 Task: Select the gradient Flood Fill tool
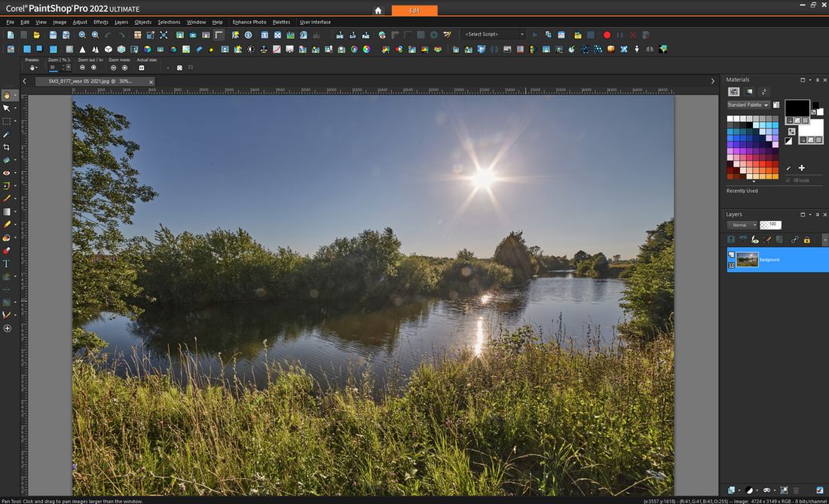pos(6,212)
